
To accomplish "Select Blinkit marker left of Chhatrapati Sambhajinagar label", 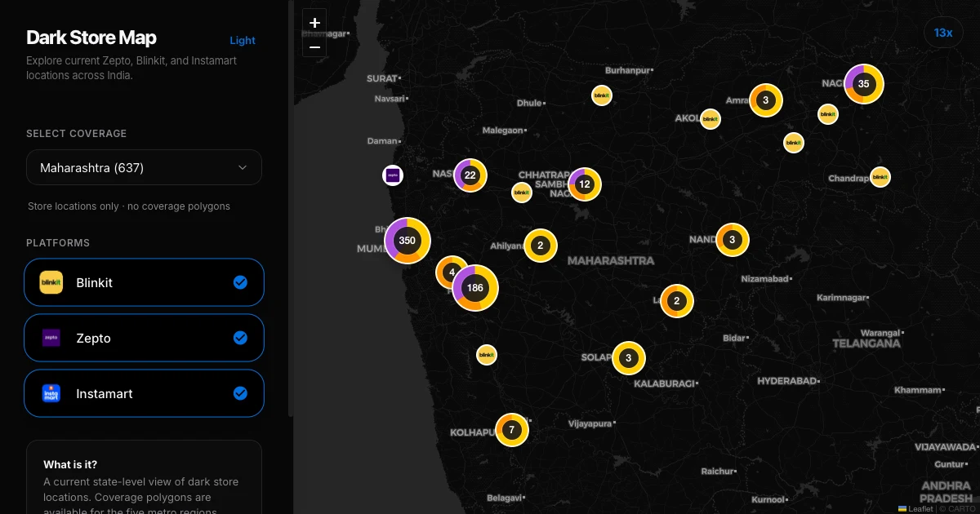I will point(522,193).
